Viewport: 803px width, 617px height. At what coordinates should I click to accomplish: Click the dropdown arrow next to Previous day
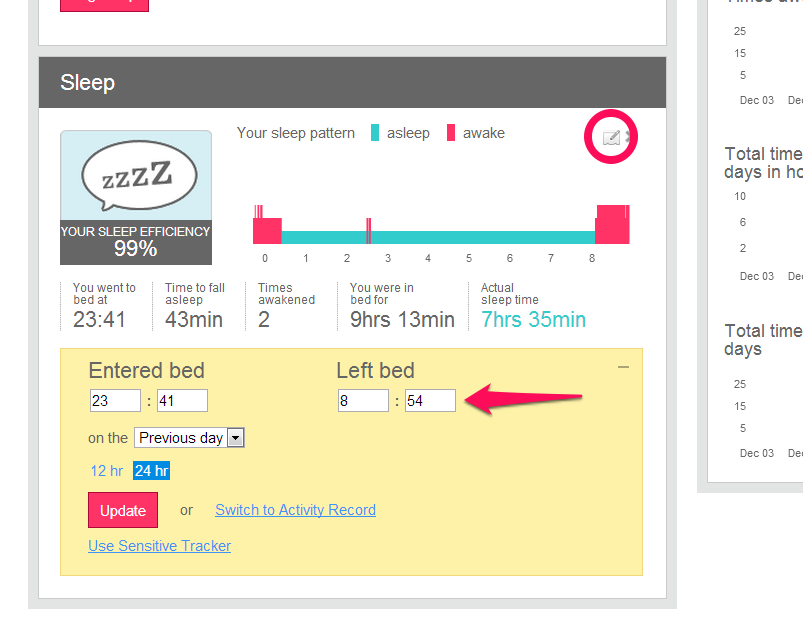pyautogui.click(x=236, y=438)
